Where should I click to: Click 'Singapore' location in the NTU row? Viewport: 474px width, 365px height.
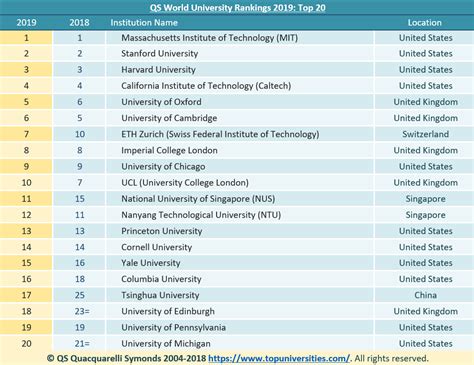click(x=425, y=215)
